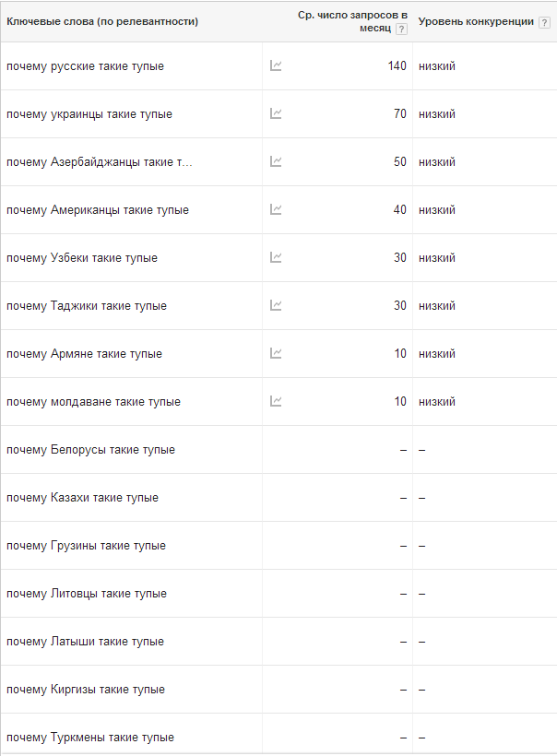Click help icon next to 'Ср. число запросов в месяц'

(401, 30)
